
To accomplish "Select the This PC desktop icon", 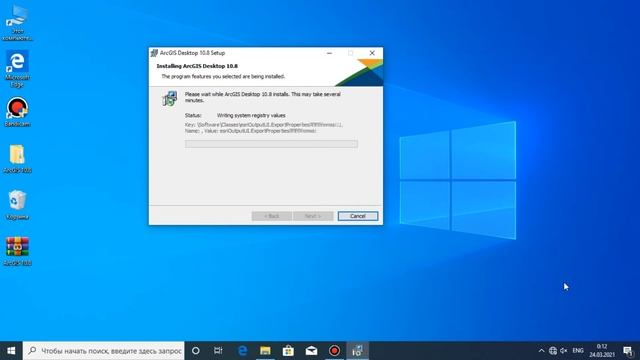I will (x=17, y=22).
